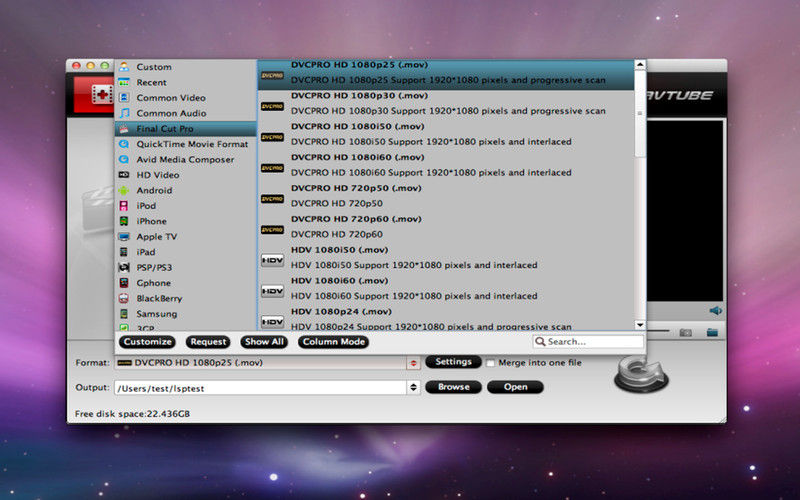Click the Final Cut Pro clapper icon

(x=124, y=129)
